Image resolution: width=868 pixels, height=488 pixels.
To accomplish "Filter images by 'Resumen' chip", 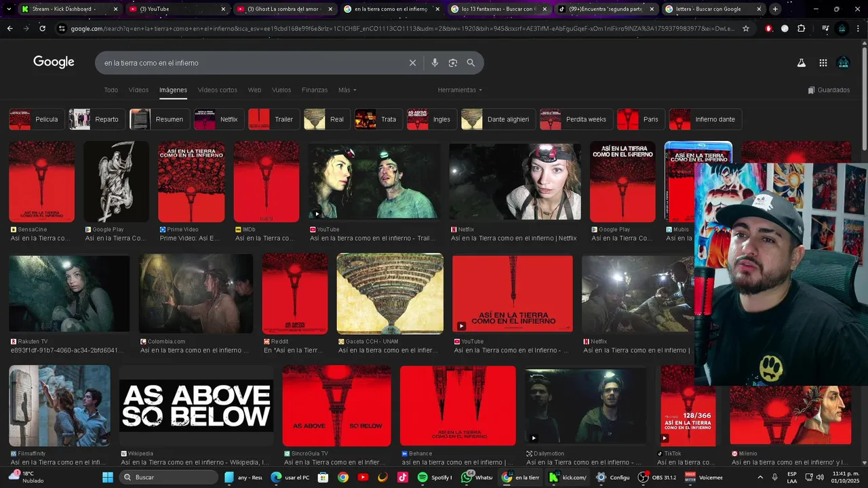I will (159, 119).
